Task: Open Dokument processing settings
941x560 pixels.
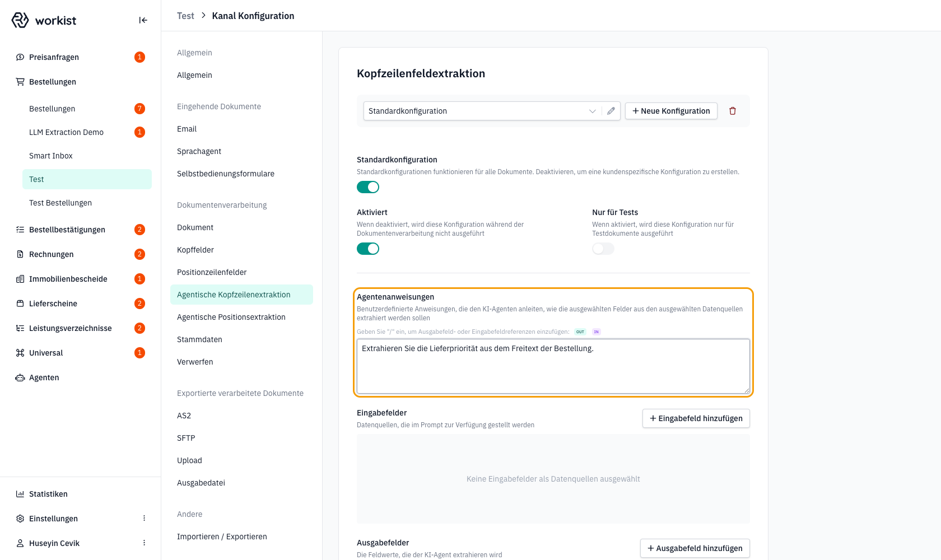Action: [195, 227]
